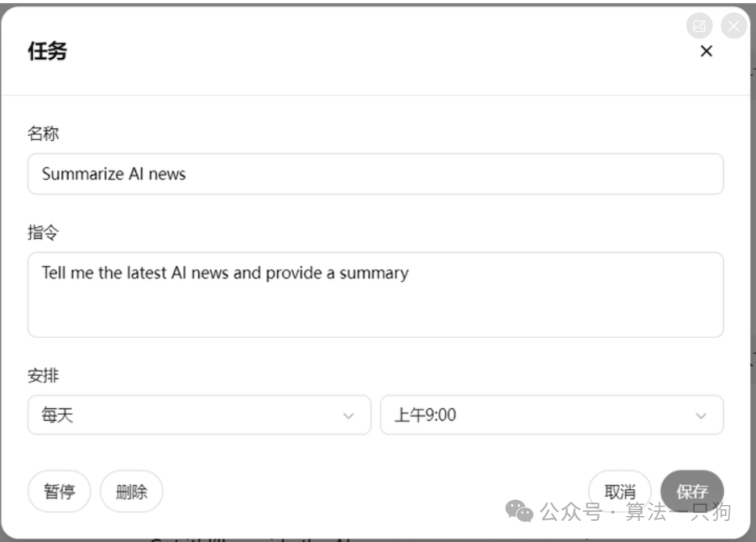Click the 任务 dialog title

tap(48, 51)
